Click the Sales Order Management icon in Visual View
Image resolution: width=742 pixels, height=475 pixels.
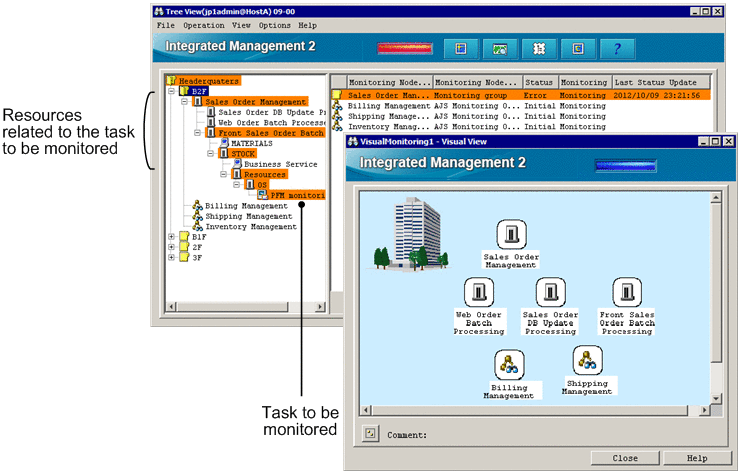pyautogui.click(x=511, y=236)
